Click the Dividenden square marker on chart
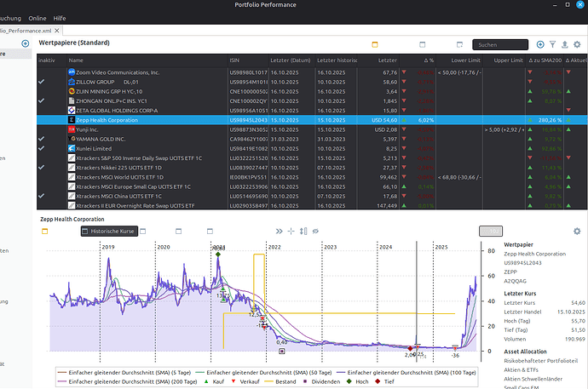The height and width of the screenshot is (389, 588). pyautogui.click(x=281, y=351)
